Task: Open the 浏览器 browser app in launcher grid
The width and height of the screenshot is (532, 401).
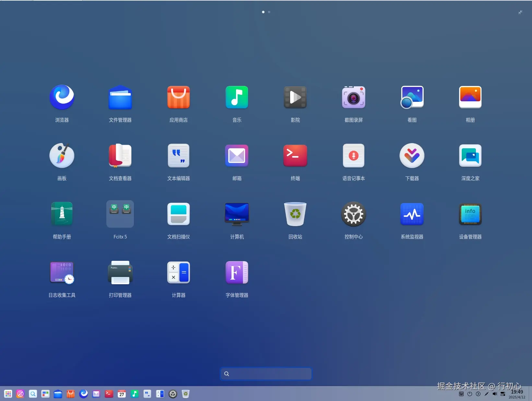Action: (62, 97)
